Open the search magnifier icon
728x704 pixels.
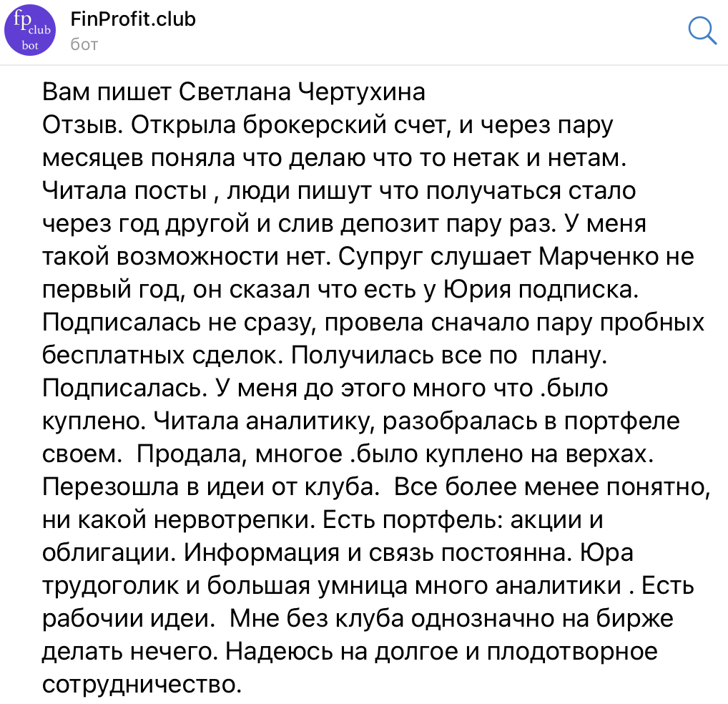click(x=702, y=30)
